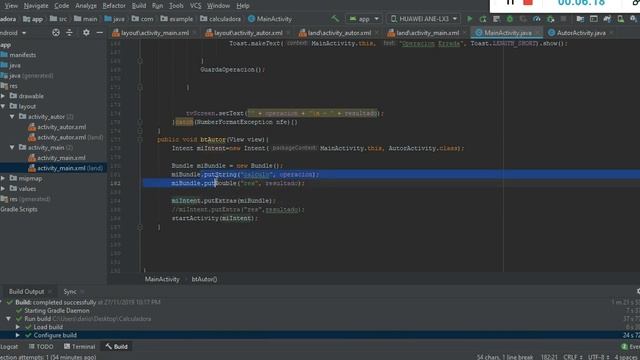Open the Build menu
This screenshot has height=360, width=640.
(139, 6)
